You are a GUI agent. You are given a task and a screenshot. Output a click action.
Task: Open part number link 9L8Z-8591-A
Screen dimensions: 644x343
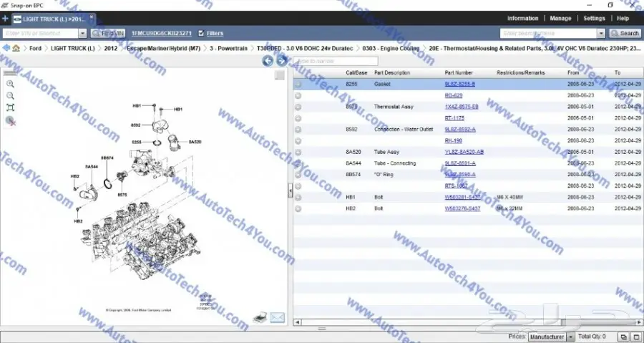[460, 163]
